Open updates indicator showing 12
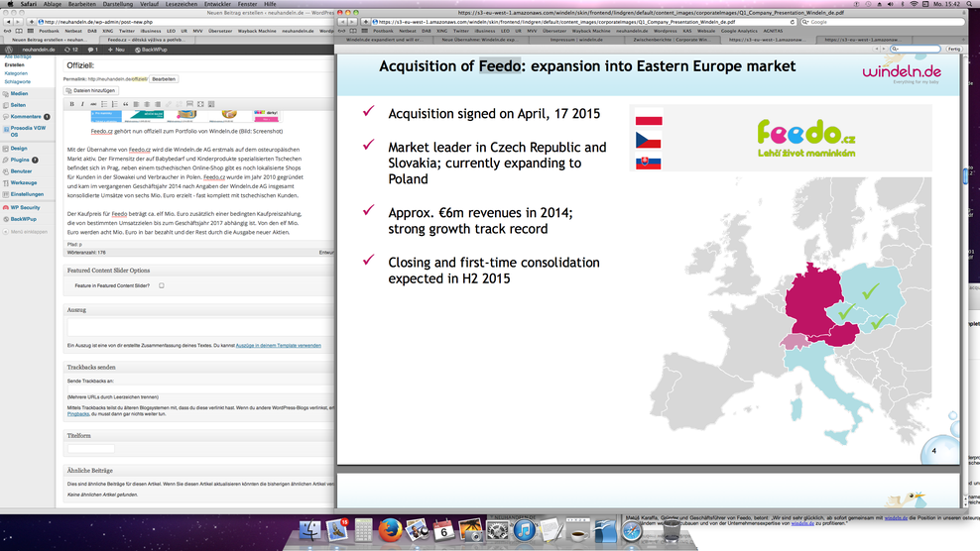This screenshot has width=980, height=551. point(71,50)
